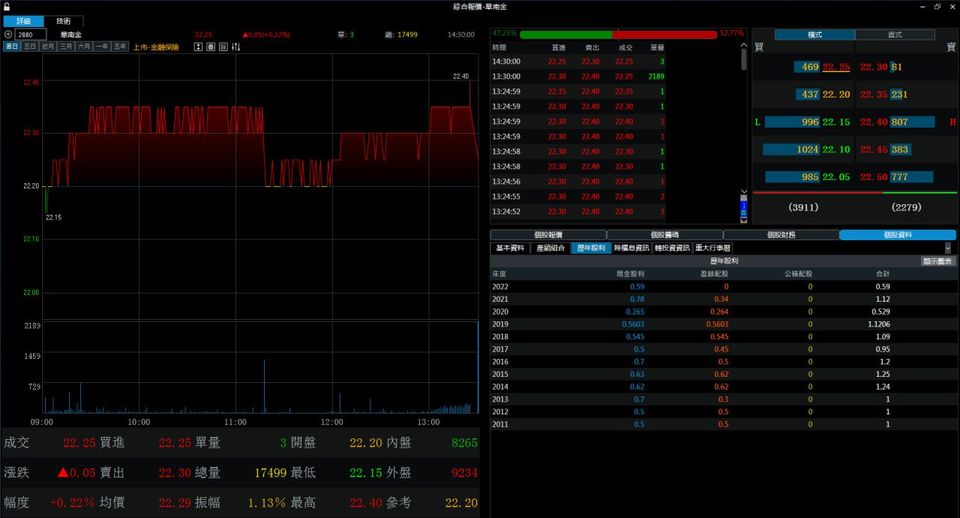Switch order book to 直式 layout
This screenshot has height=518, width=960.
point(895,34)
